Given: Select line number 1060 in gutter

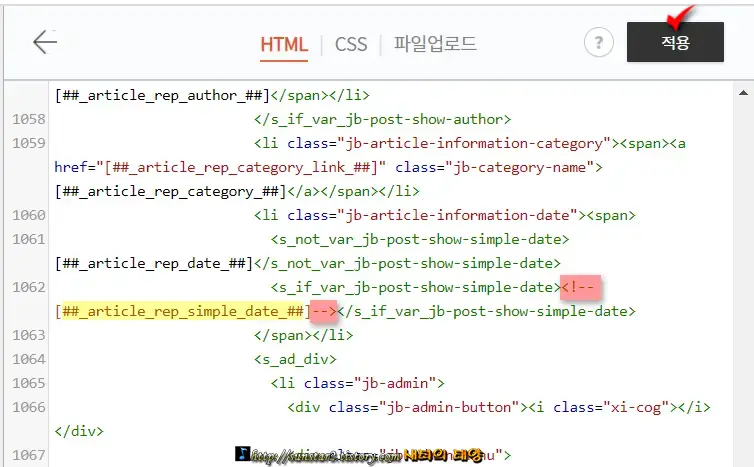Looking at the screenshot, I should point(29,215).
